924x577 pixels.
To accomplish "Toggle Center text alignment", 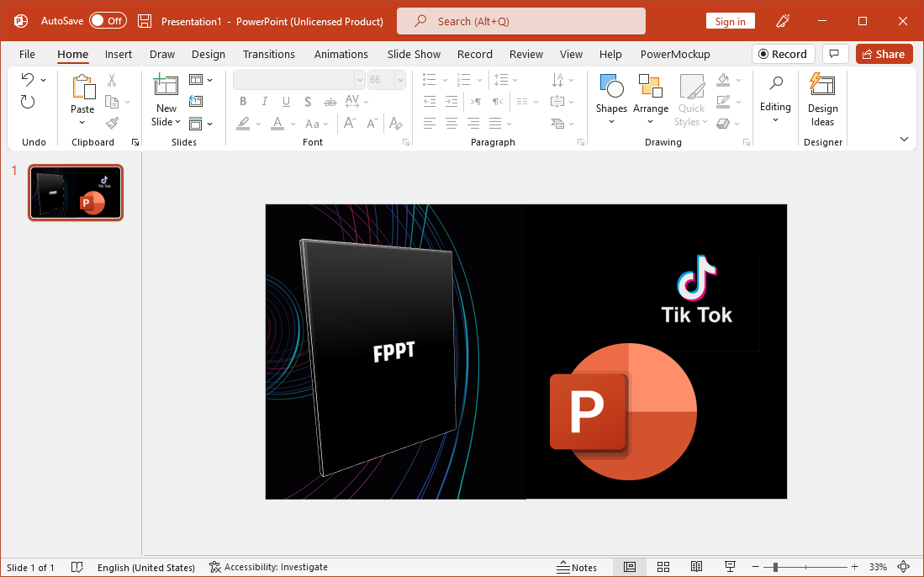I will pos(451,123).
